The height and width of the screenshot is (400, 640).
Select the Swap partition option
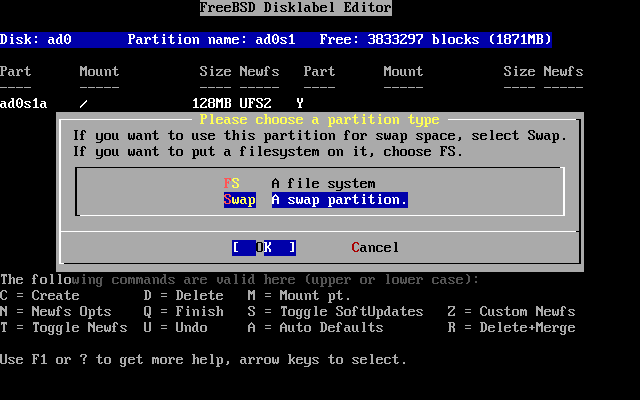(x=240, y=200)
